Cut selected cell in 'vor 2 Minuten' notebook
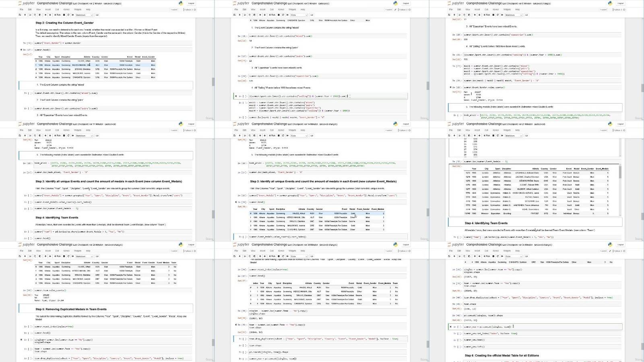The image size is (644, 362). click(x=31, y=15)
